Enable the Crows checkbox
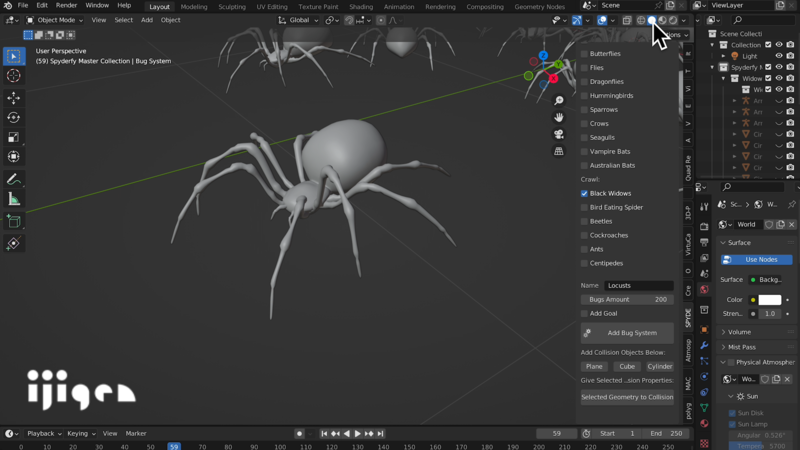The image size is (800, 450). 584,123
